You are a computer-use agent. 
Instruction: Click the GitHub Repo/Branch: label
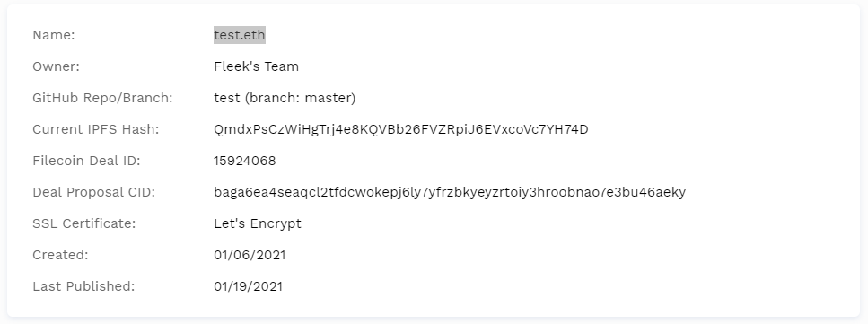tap(102, 98)
